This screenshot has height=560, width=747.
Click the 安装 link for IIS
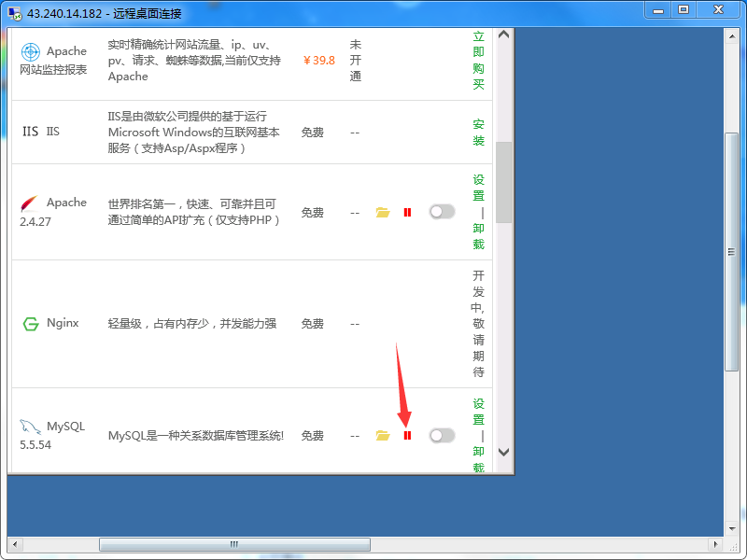point(478,133)
